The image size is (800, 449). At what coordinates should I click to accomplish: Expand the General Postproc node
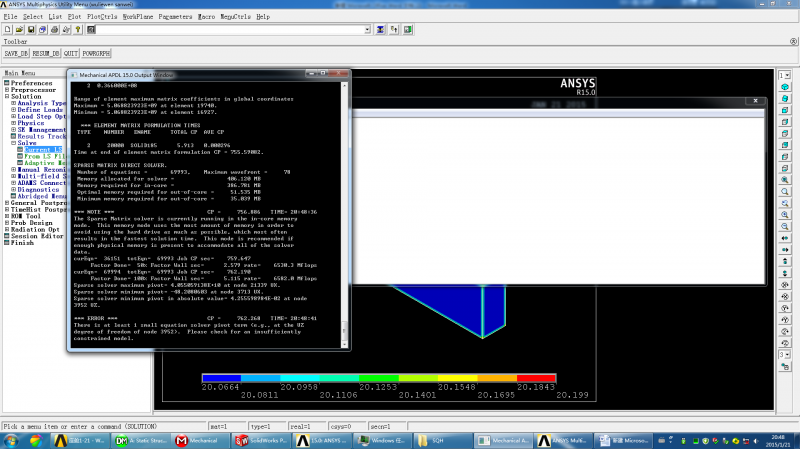coord(7,203)
